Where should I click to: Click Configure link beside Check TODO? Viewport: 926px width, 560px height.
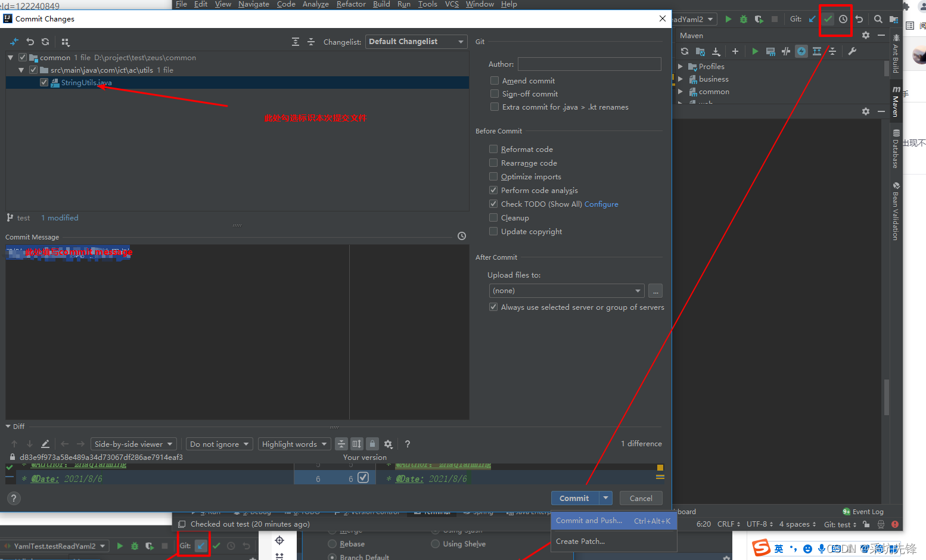pyautogui.click(x=601, y=204)
